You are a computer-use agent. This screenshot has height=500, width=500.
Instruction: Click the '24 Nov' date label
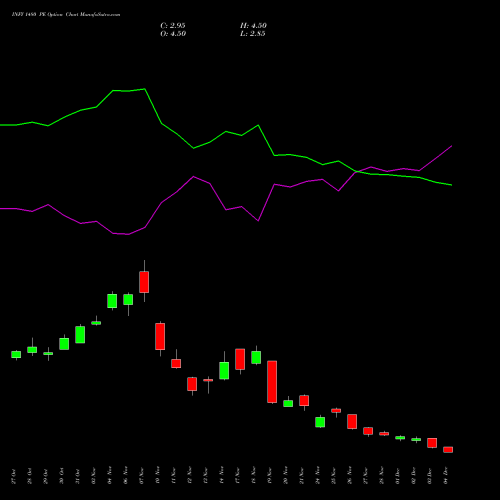318,476
